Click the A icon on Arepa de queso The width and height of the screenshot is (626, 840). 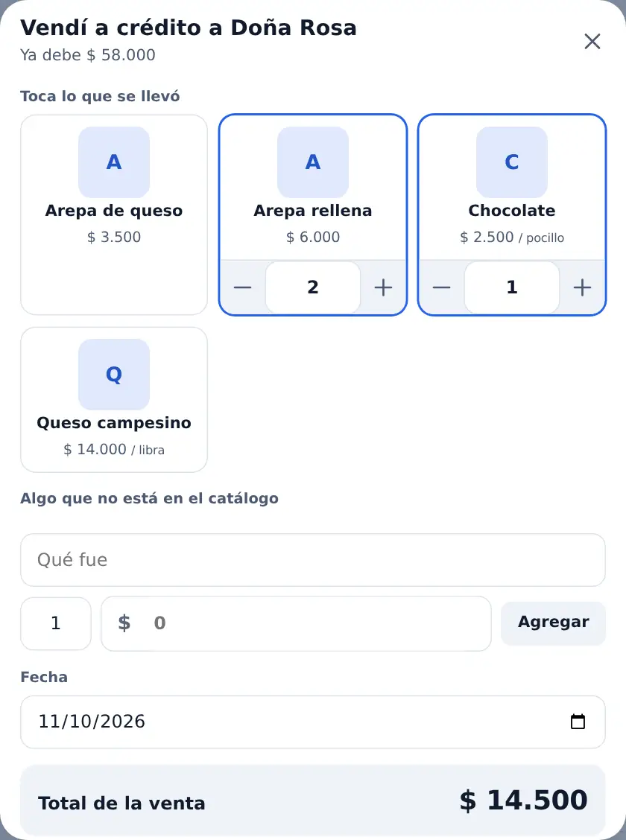114,162
